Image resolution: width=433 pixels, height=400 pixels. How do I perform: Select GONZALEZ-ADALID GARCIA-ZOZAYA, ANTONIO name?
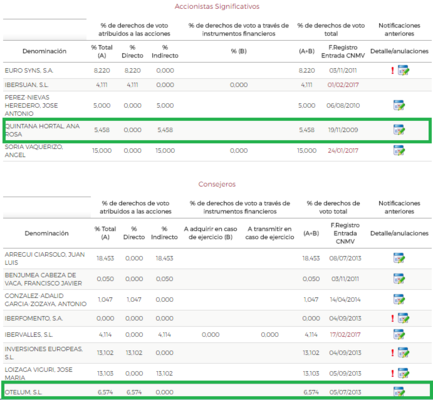45,300
